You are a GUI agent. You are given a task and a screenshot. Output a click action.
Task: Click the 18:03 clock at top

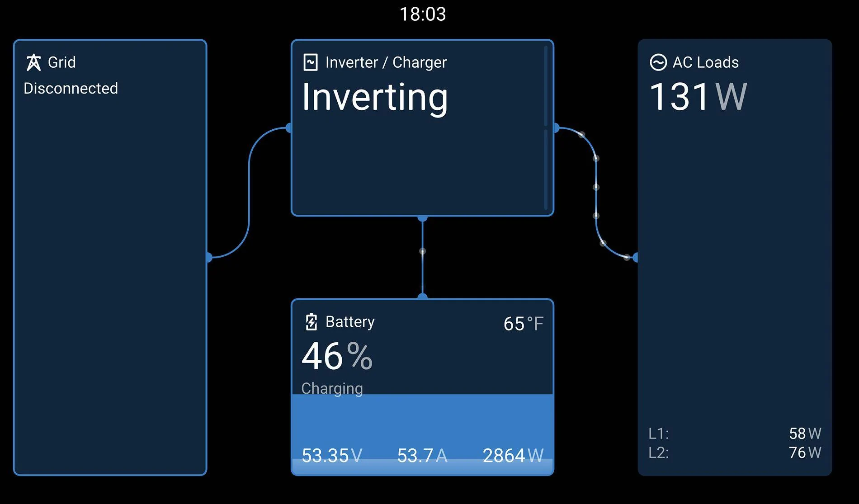pyautogui.click(x=423, y=14)
